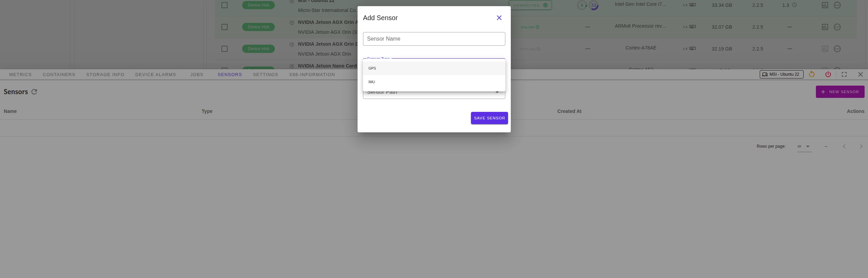Open metrics chart for ARMv8 Processor device
868x278 pixels.
825,27
